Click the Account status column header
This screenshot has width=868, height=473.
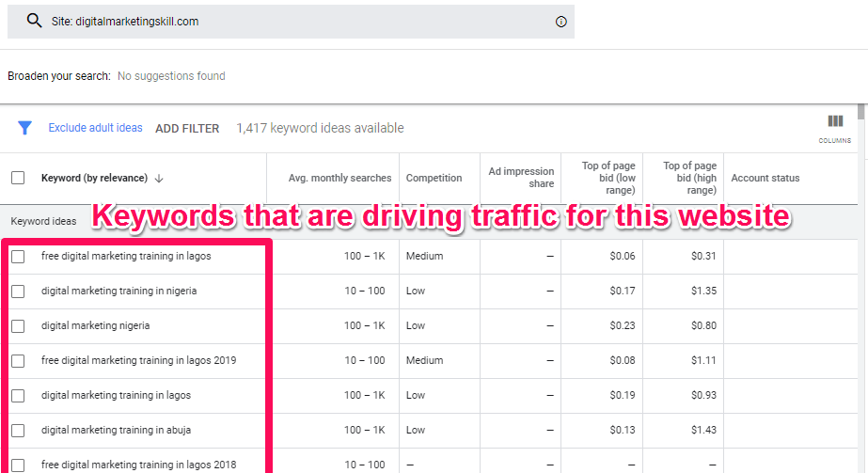pos(765,178)
